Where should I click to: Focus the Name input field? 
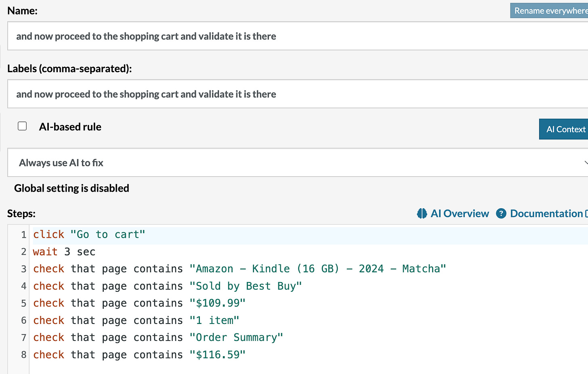[x=298, y=36]
